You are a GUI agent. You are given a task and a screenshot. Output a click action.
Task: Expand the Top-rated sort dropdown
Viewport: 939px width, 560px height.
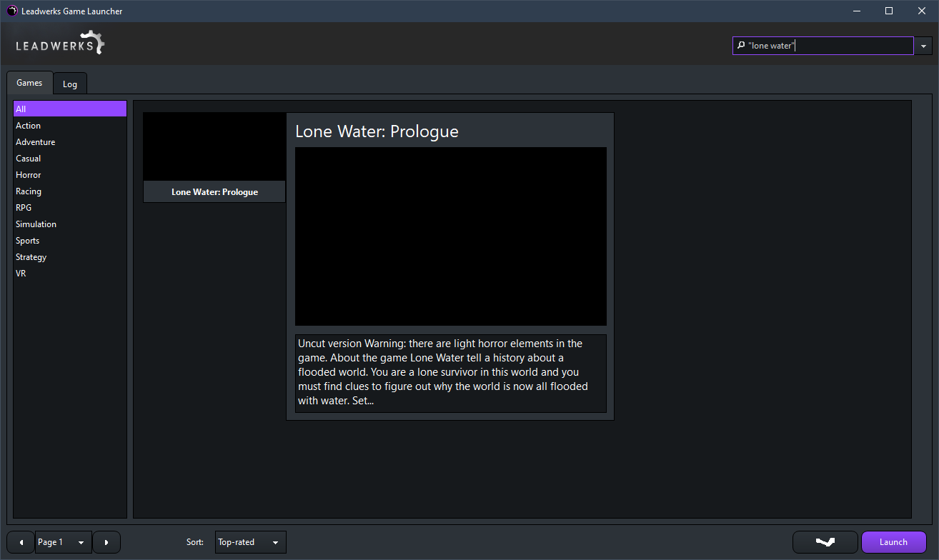tap(250, 542)
